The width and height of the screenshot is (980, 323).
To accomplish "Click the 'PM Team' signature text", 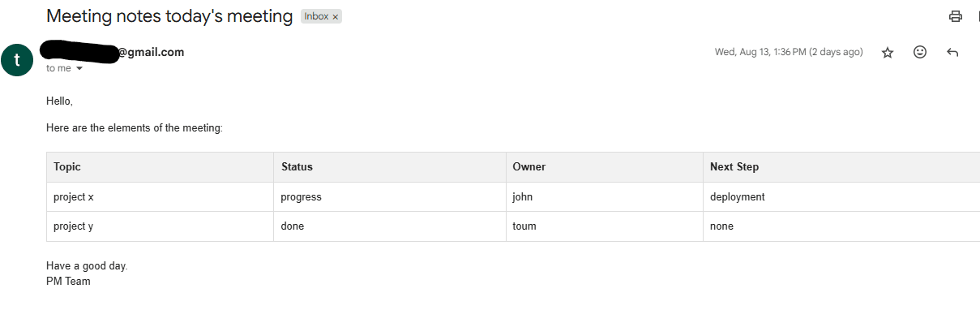I will [68, 282].
